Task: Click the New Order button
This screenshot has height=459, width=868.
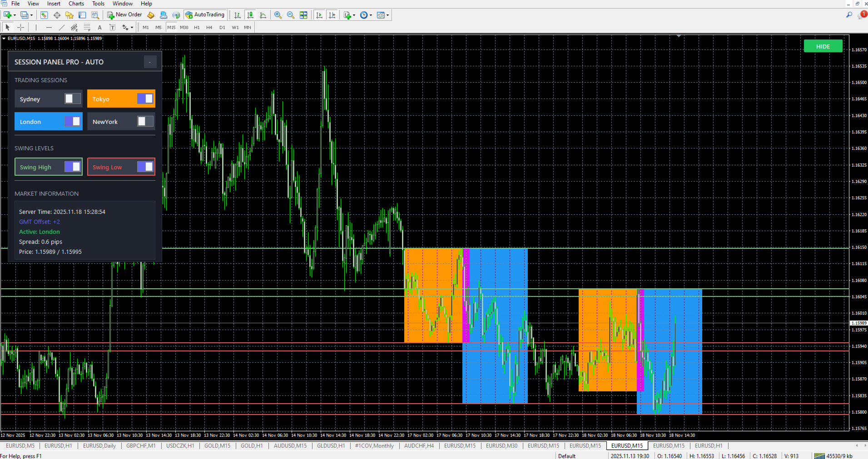Action: (124, 15)
